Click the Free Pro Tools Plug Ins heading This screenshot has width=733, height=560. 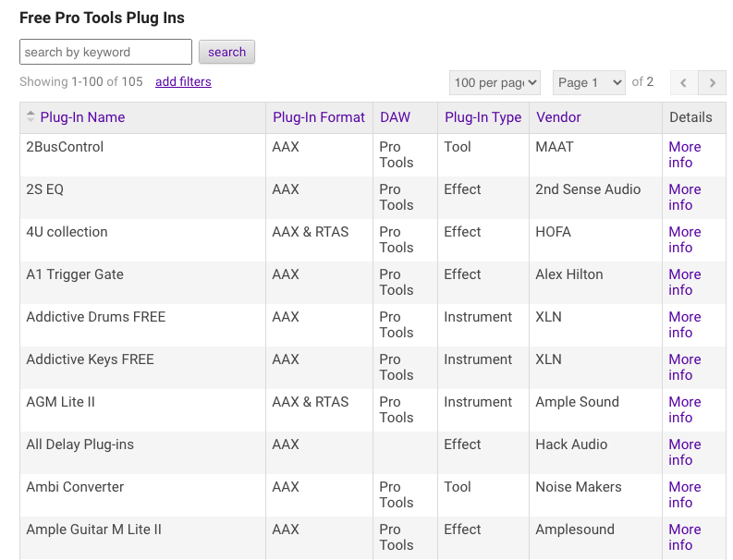coord(102,18)
